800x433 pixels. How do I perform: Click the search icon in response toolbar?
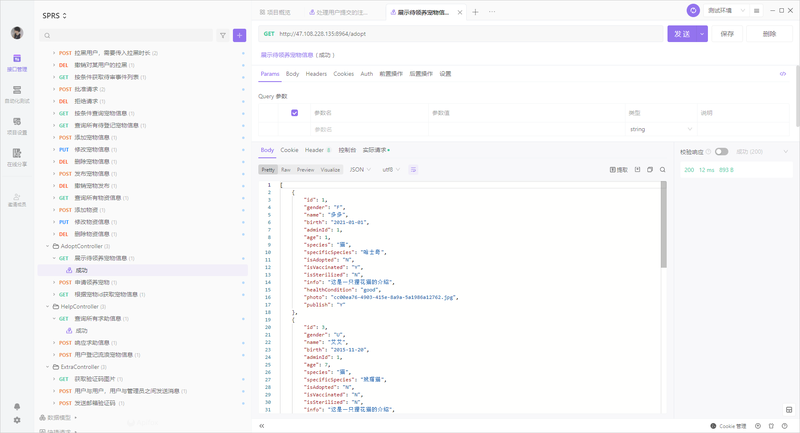[x=663, y=170]
